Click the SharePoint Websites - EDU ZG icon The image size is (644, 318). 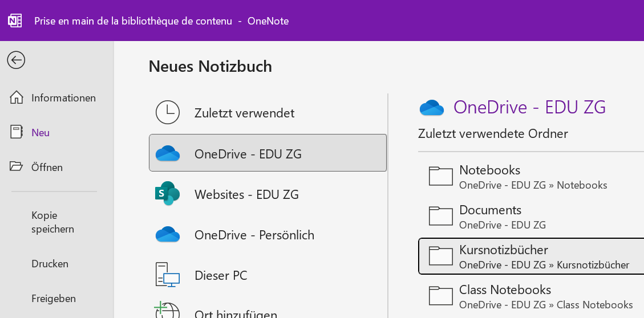pyautogui.click(x=168, y=194)
